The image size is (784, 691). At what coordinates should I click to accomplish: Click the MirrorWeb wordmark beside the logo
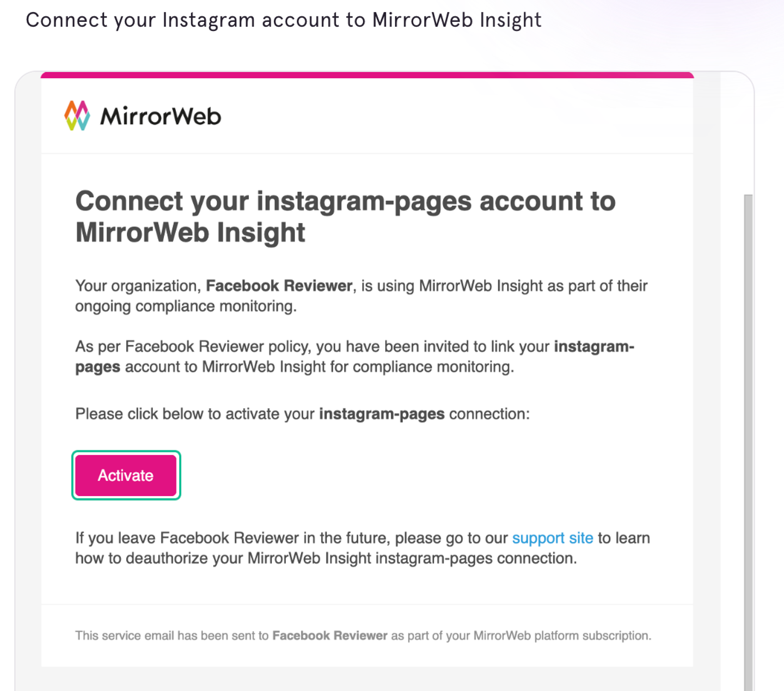pos(161,117)
